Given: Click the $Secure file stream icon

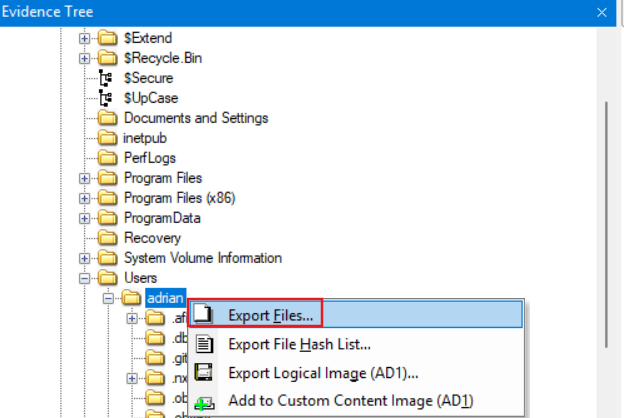Looking at the screenshot, I should (108, 78).
